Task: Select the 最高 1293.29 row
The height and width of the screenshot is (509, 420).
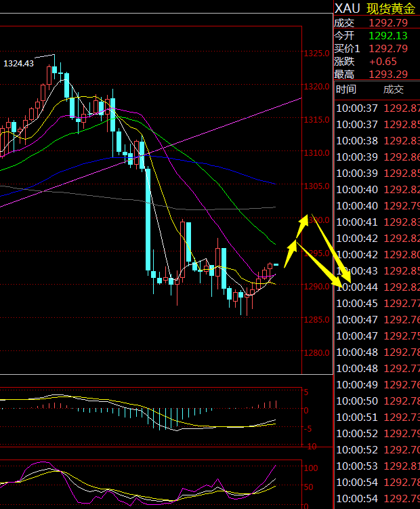Action: 377,75
